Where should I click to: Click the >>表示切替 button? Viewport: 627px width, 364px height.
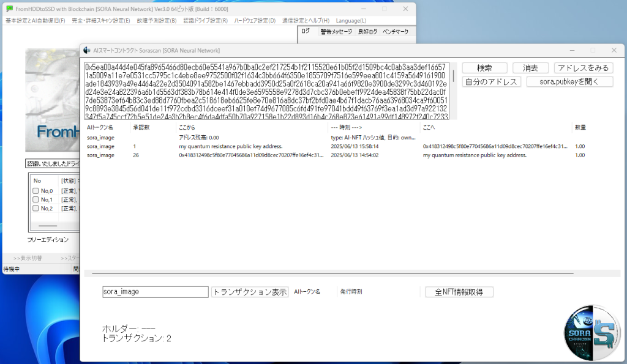click(x=28, y=258)
